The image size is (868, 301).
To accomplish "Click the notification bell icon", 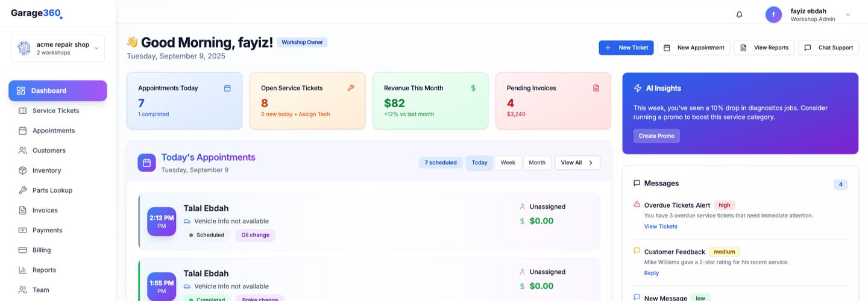I will point(739,14).
